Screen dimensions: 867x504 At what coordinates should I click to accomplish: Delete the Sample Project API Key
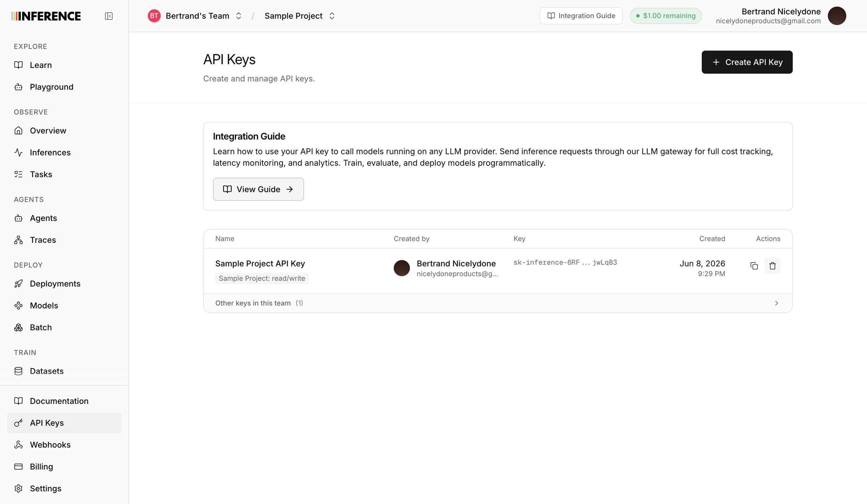[772, 266]
